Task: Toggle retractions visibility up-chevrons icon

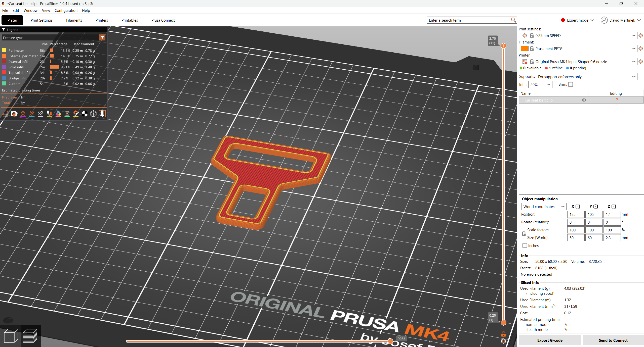Action: pos(23,114)
